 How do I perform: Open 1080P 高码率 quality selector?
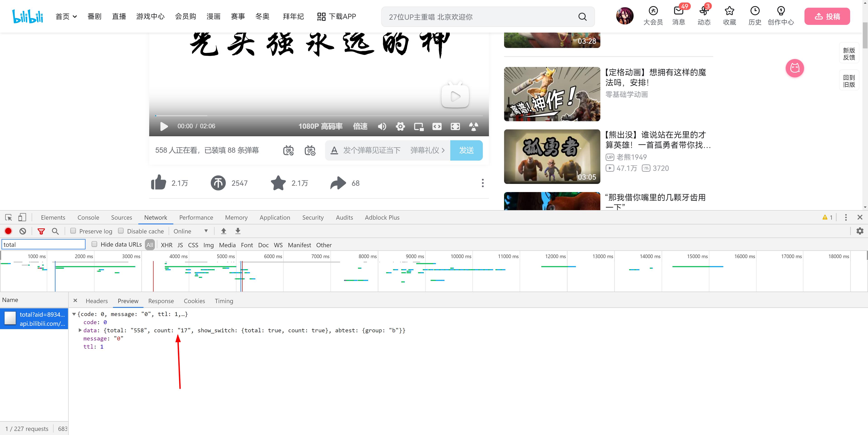coord(320,126)
